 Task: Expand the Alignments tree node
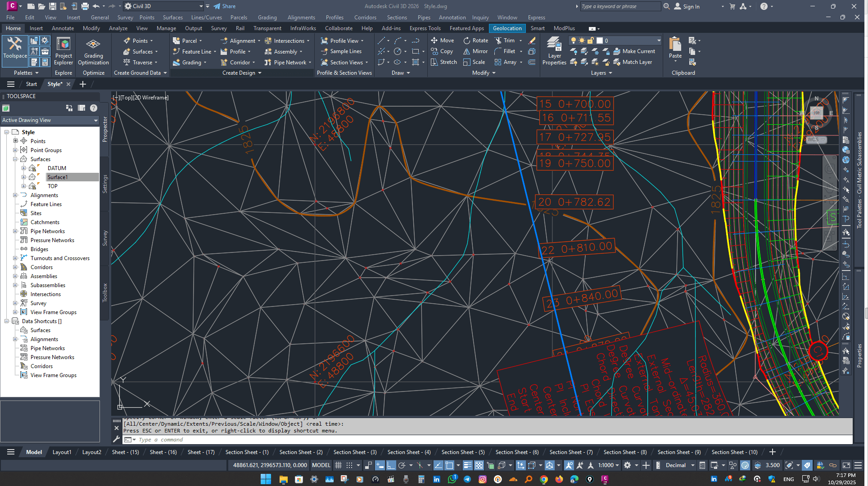click(x=15, y=195)
